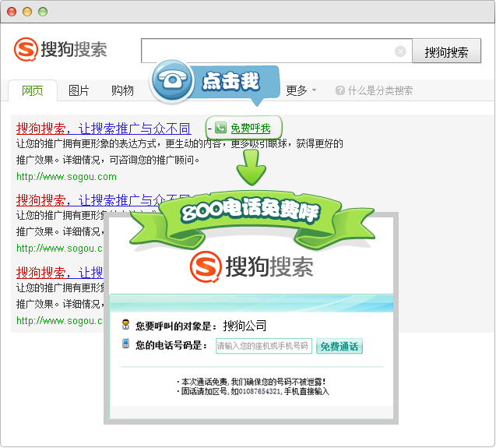Image resolution: width=496 pixels, height=448 pixels.
Task: Click the 800电话免费呼 ribbon banner
Action: [252, 219]
